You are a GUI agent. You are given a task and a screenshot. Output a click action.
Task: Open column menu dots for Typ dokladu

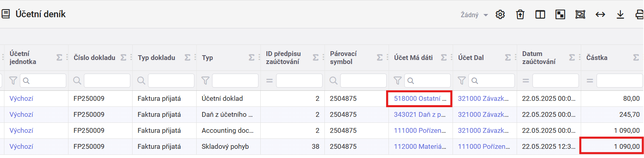(x=195, y=58)
